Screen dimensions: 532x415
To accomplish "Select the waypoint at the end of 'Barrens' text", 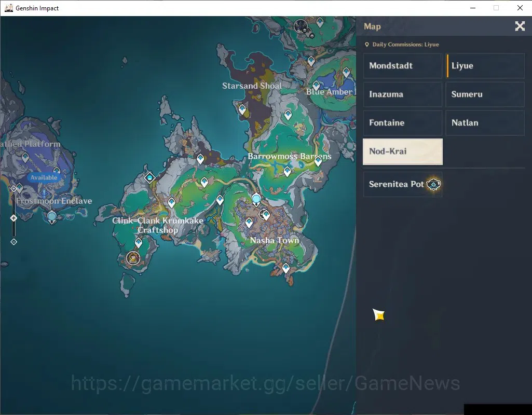I will (x=318, y=161).
